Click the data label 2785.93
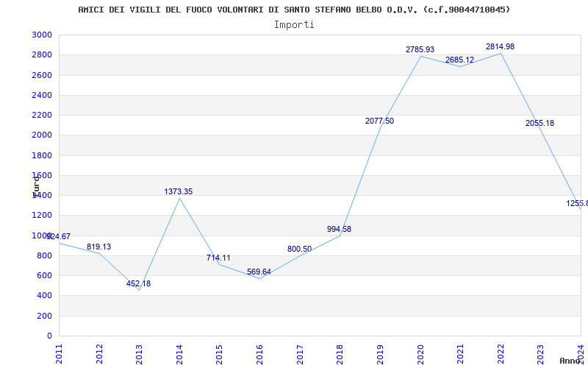The height and width of the screenshot is (368, 588). [x=420, y=49]
